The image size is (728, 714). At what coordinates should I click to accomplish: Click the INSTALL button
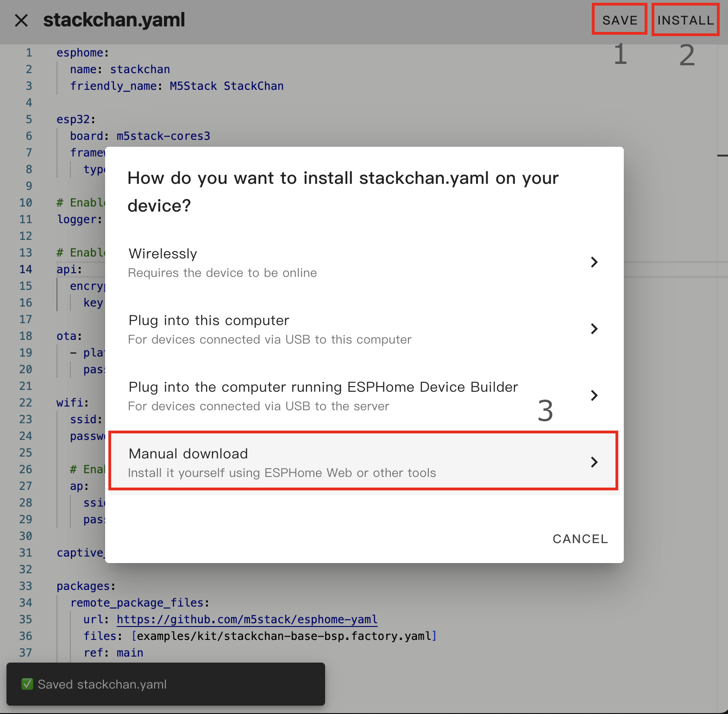point(685,20)
